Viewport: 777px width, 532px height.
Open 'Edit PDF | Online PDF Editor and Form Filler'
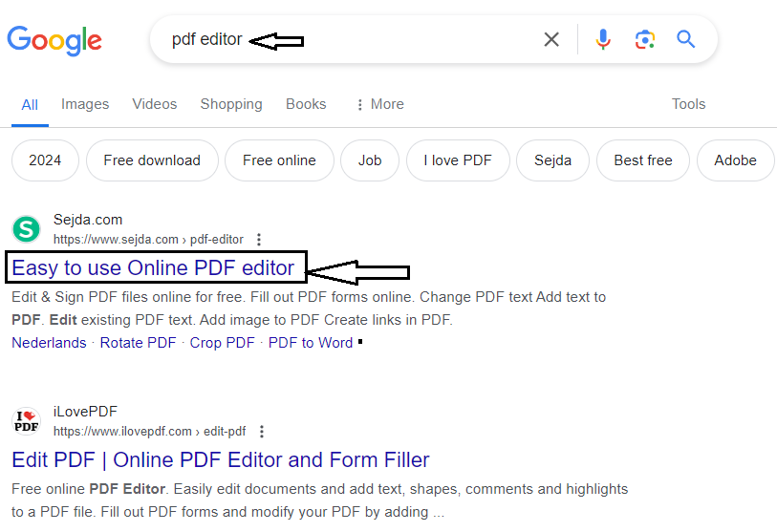(221, 460)
